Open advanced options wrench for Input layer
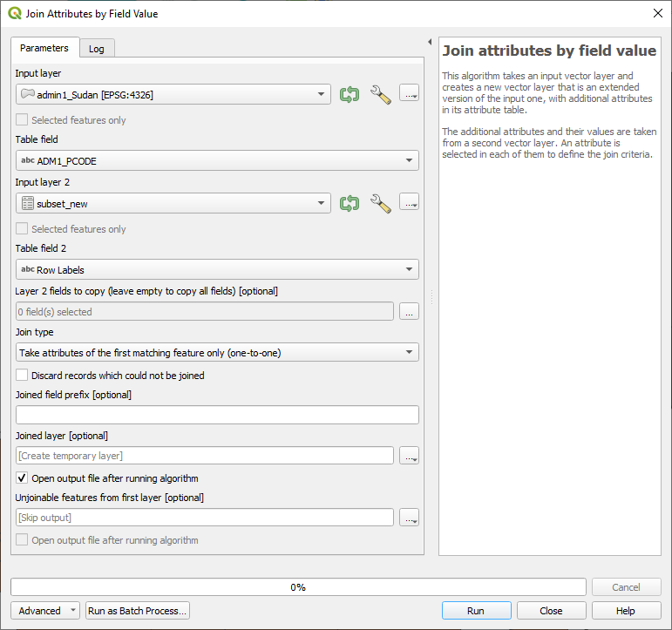Screen dimensions: 672x630 point(380,94)
